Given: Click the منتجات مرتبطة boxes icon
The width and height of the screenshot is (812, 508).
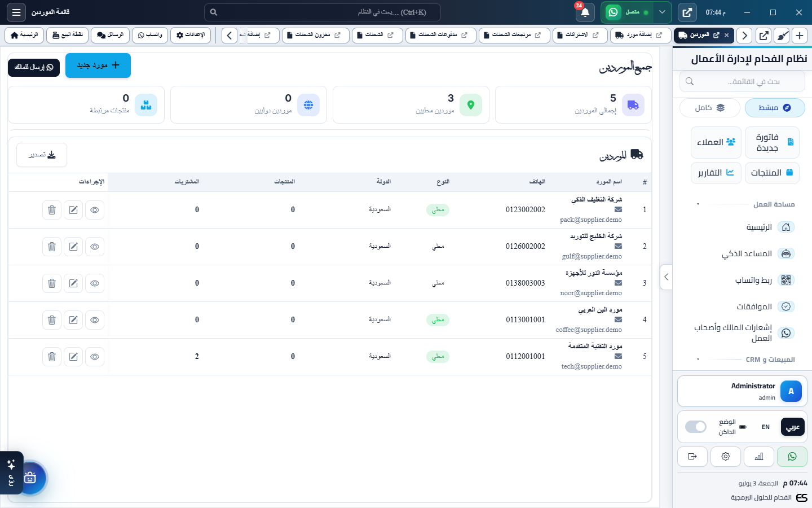Looking at the screenshot, I should coord(146,105).
